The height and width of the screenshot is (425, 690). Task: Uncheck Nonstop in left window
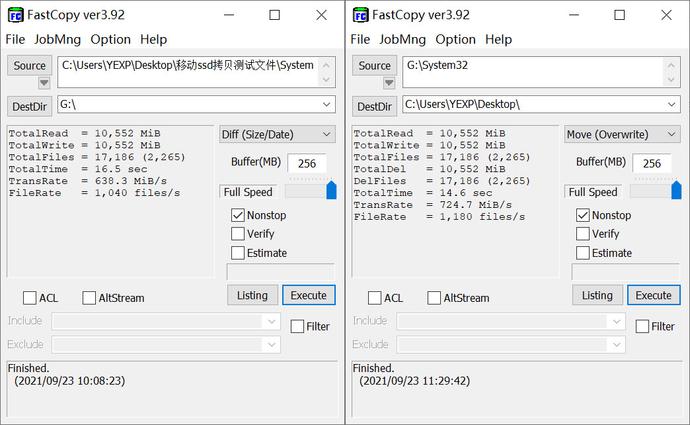tap(238, 215)
